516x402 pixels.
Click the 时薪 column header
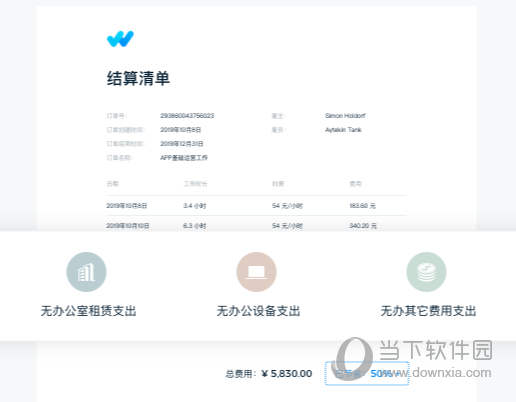coord(278,184)
